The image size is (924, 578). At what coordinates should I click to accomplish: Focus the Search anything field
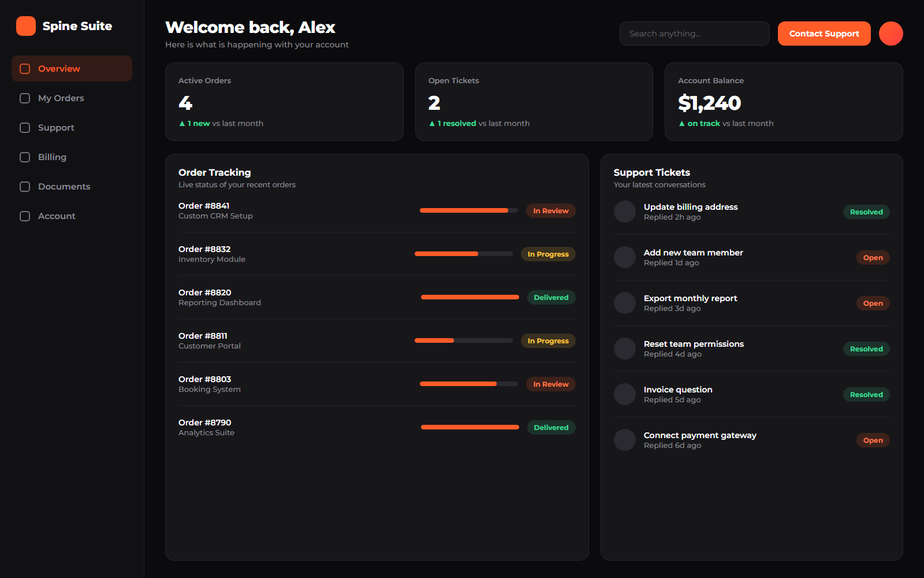pyautogui.click(x=695, y=34)
